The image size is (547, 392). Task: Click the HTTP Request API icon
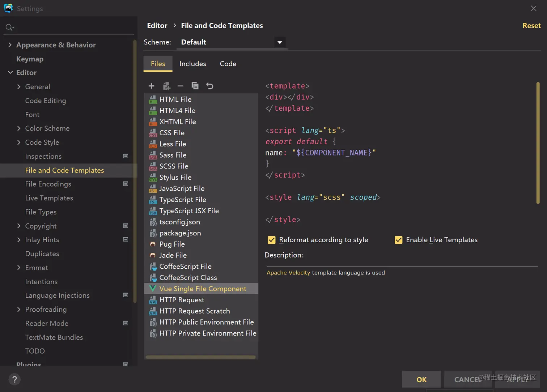click(x=153, y=300)
